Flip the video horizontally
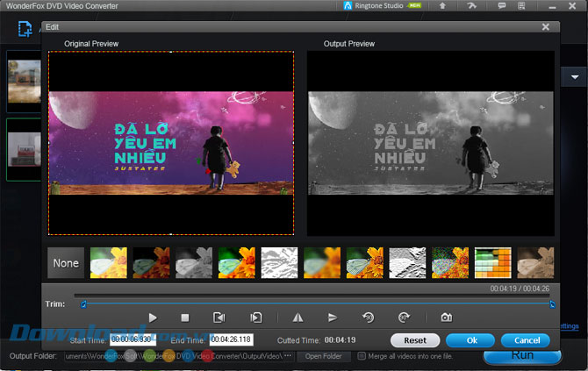This screenshot has width=588, height=371. pyautogui.click(x=298, y=317)
